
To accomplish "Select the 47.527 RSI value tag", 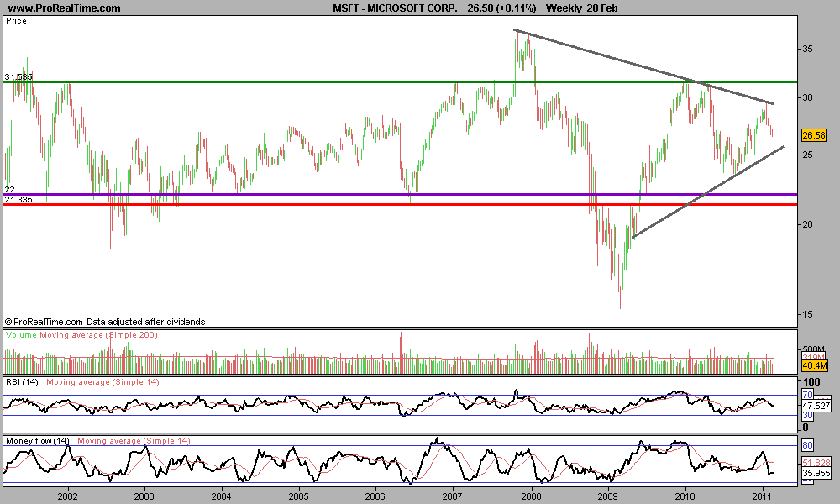I will pos(816,406).
